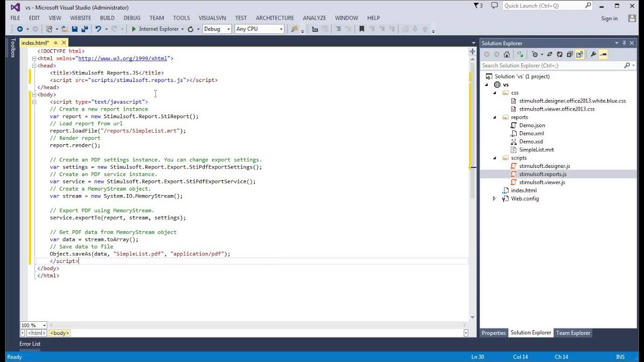Click the Toggle Bookmark toolbar icon
The image size is (644, 362).
tap(362, 29)
